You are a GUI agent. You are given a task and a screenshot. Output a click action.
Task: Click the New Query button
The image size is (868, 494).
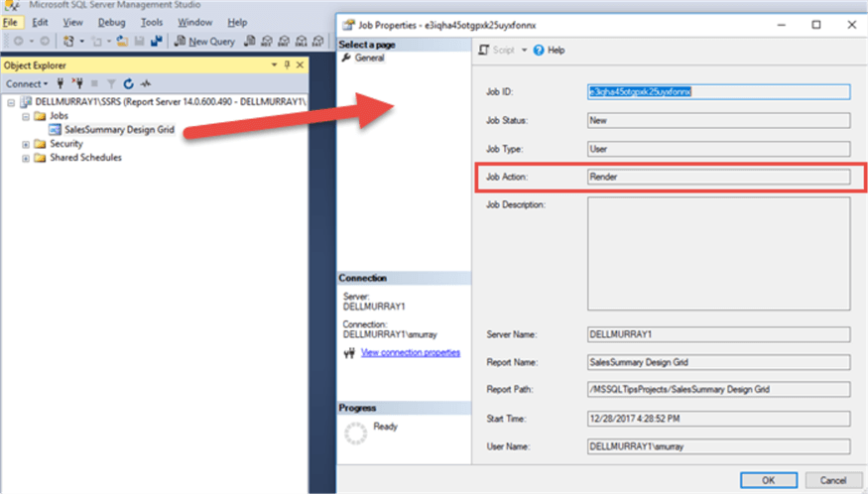click(x=204, y=41)
